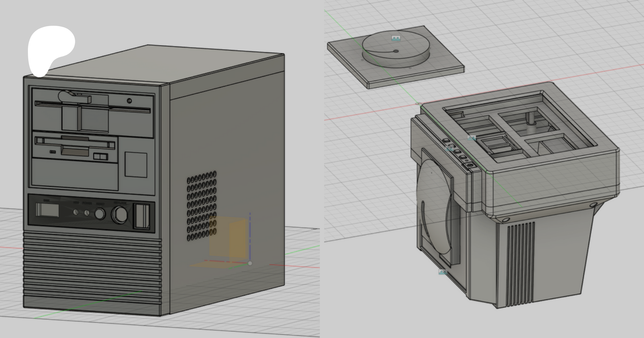
Task: Select the POWER indicator LED
Action: click(x=87, y=213)
